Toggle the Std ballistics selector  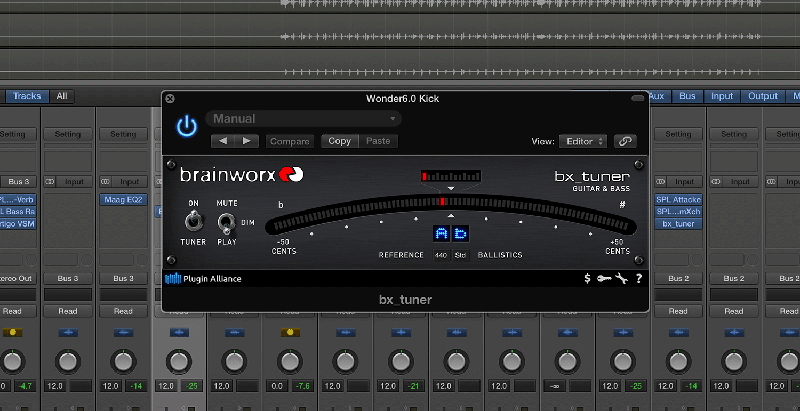(x=461, y=255)
